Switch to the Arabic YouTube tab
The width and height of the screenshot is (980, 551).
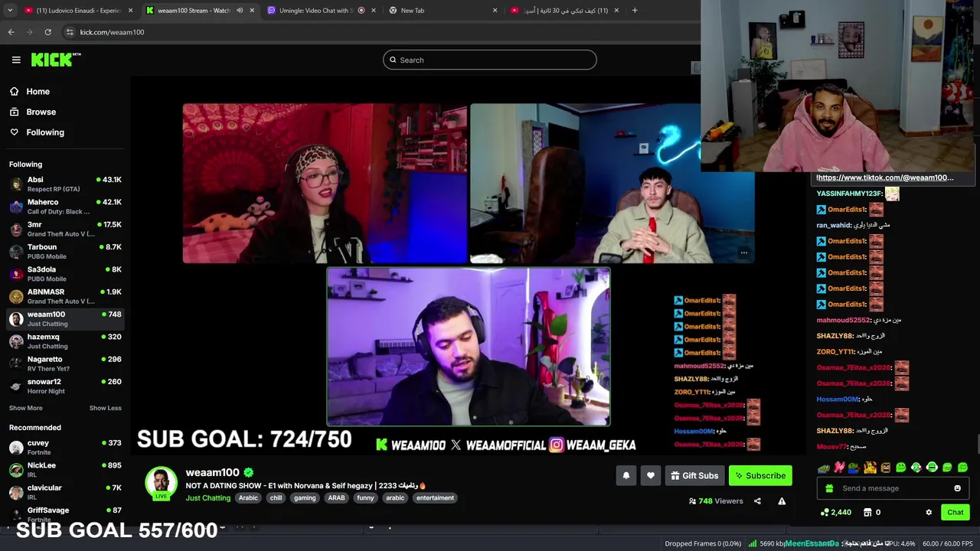564,11
